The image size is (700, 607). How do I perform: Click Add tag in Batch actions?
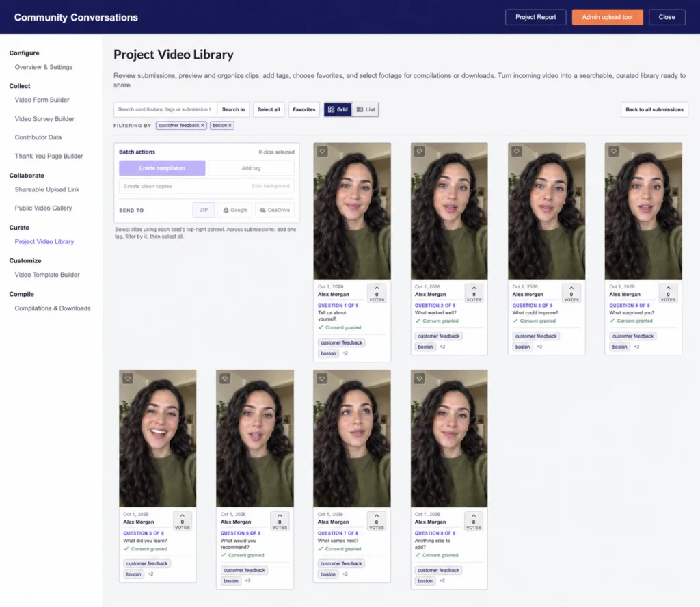click(x=251, y=168)
